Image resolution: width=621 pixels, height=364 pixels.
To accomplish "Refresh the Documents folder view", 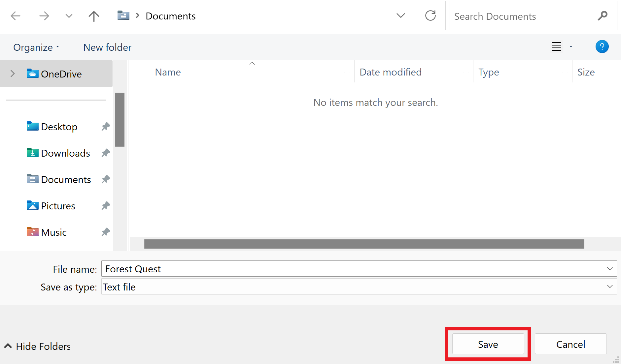I will pyautogui.click(x=431, y=15).
